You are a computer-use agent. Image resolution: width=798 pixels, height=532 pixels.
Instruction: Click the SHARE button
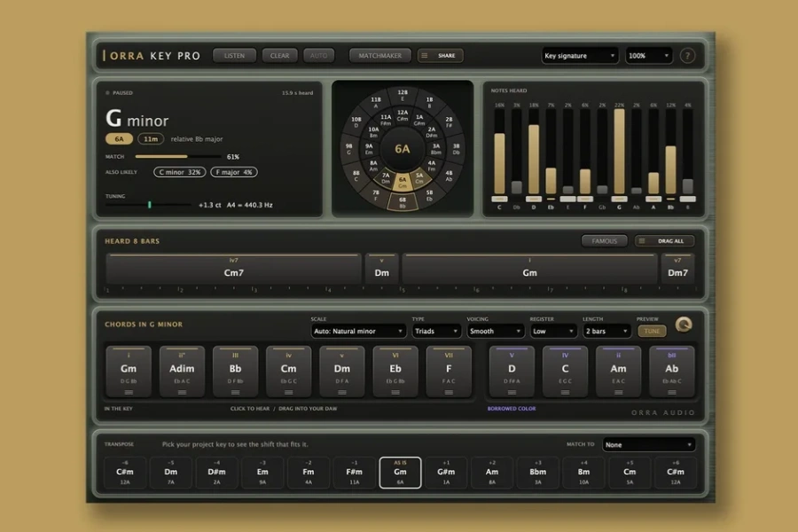(x=440, y=56)
